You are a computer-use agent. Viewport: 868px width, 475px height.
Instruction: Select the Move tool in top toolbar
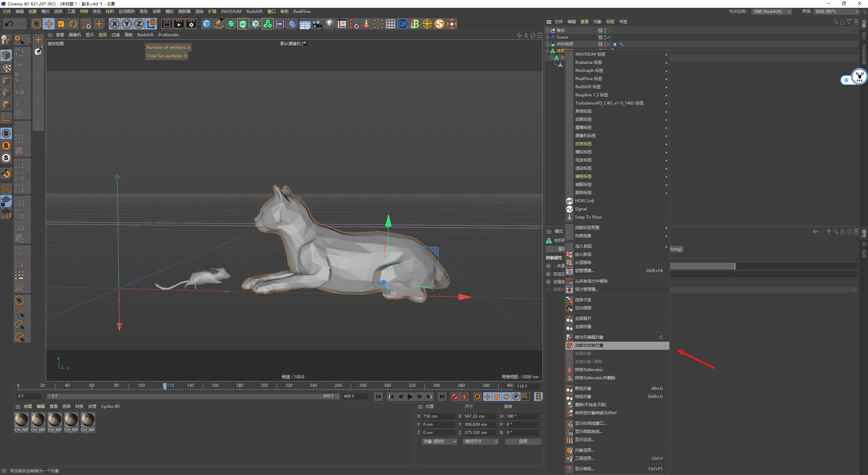(x=49, y=24)
